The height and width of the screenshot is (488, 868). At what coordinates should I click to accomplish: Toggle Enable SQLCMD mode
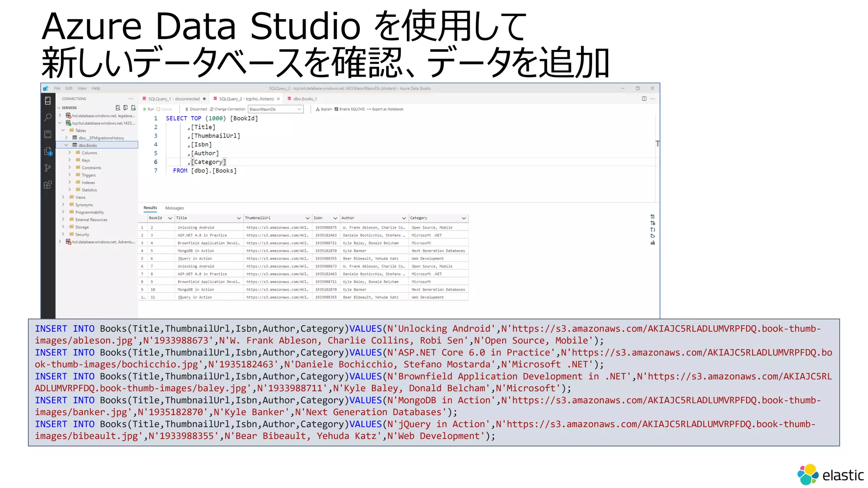click(x=350, y=109)
